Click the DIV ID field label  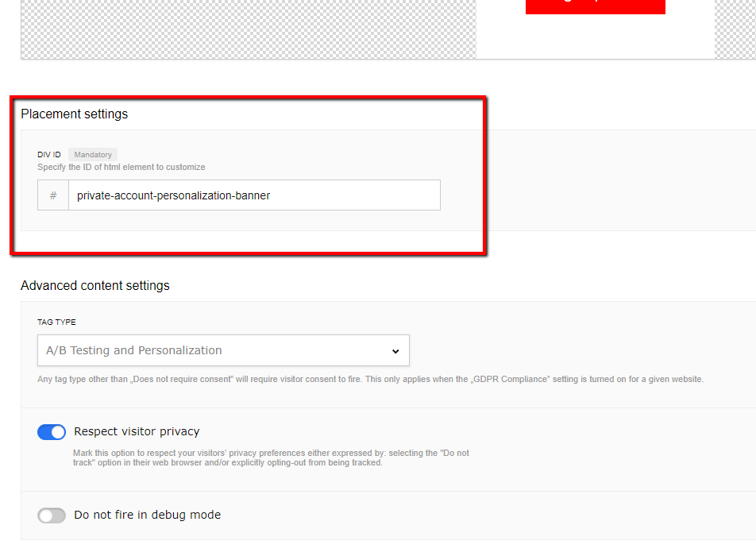[49, 155]
